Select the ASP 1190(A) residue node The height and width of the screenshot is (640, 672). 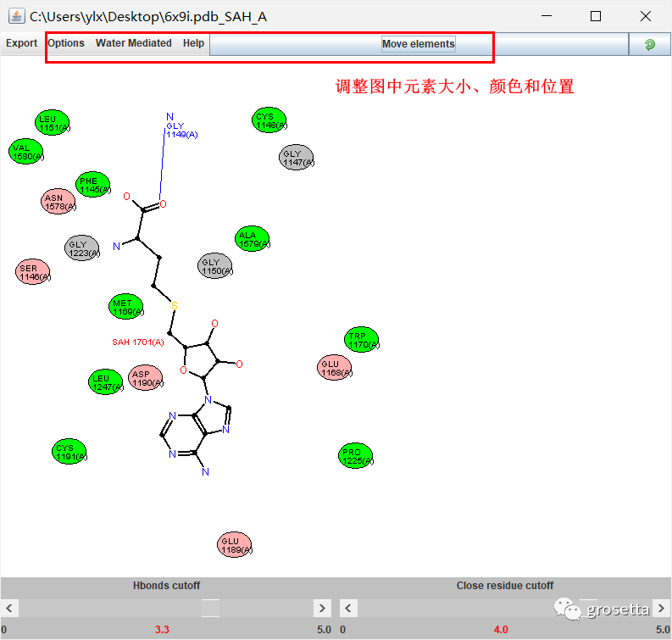(146, 378)
